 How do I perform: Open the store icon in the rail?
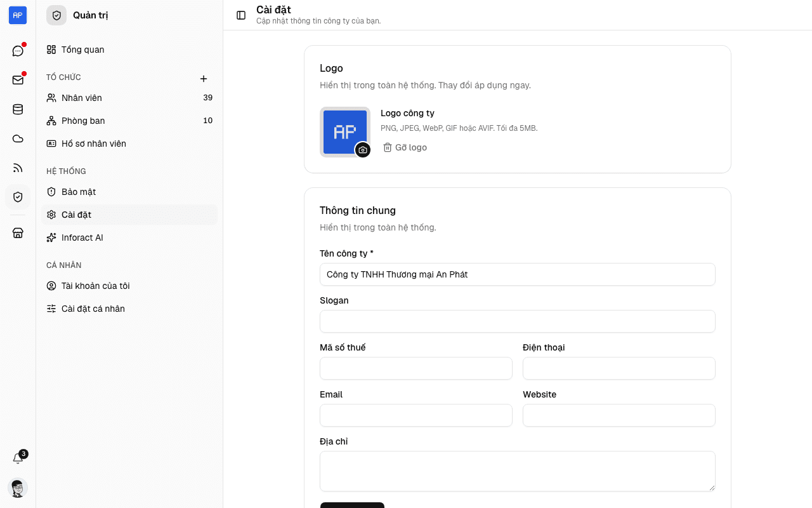pos(18,233)
